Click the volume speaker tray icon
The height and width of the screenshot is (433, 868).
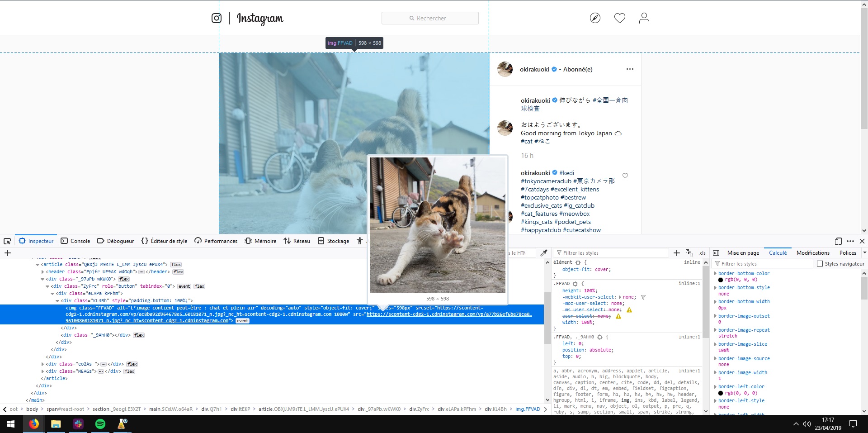point(807,424)
